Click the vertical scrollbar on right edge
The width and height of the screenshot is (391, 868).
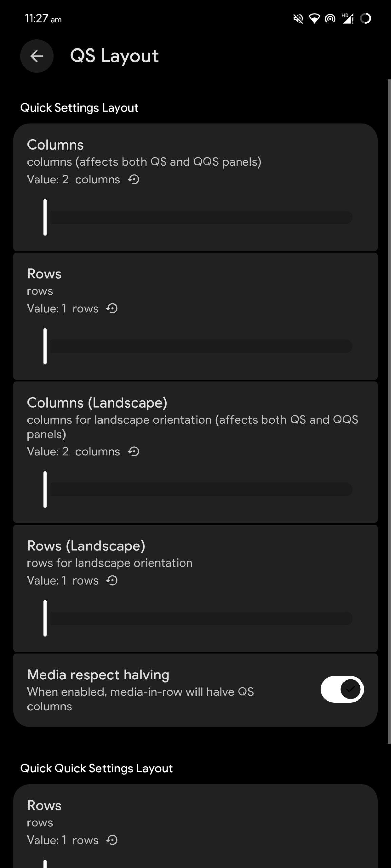tap(389, 407)
